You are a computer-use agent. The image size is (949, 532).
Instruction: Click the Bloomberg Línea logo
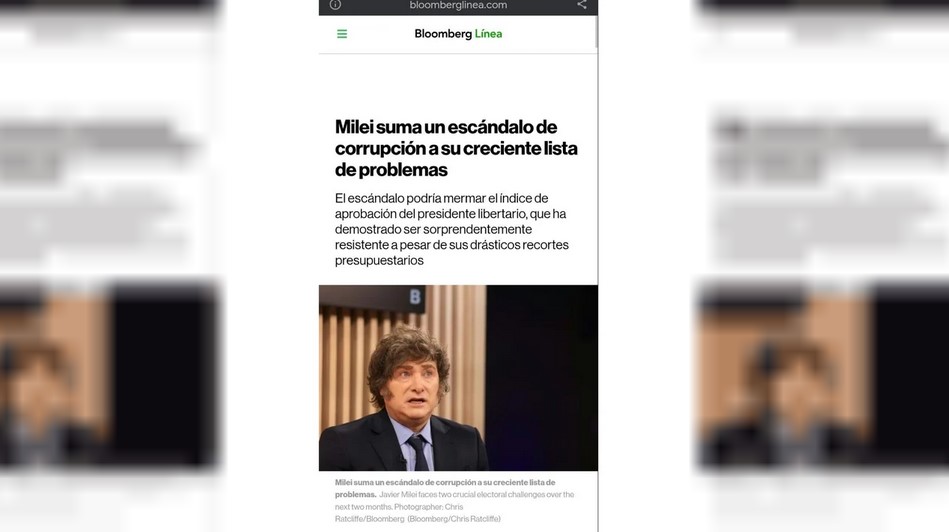[x=458, y=34]
